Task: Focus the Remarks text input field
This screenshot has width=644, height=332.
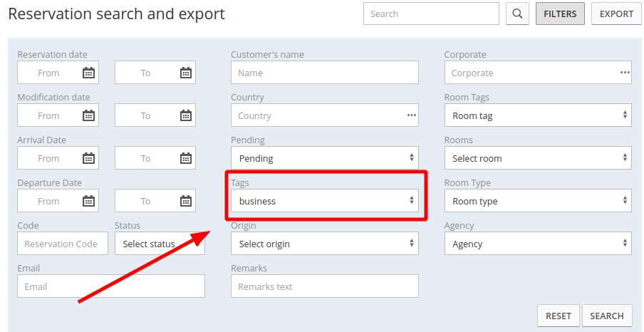Action: (x=325, y=286)
